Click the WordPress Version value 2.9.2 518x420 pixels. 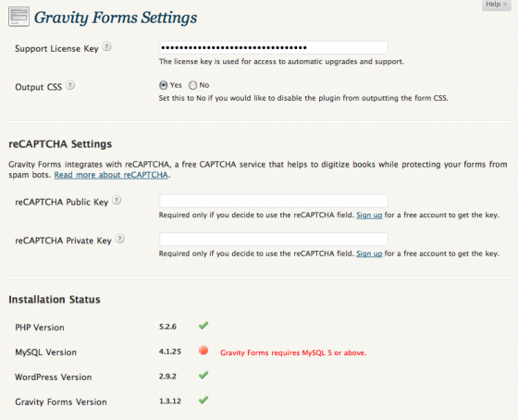167,376
